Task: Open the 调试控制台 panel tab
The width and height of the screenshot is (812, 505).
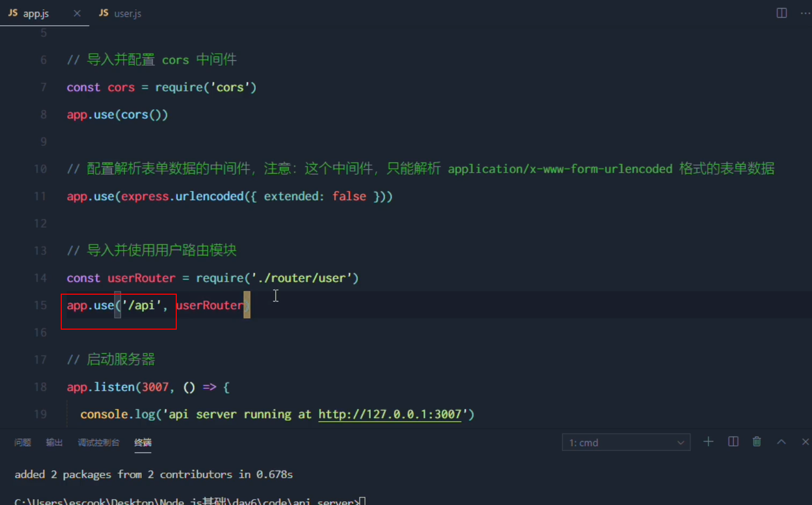Action: 98,443
